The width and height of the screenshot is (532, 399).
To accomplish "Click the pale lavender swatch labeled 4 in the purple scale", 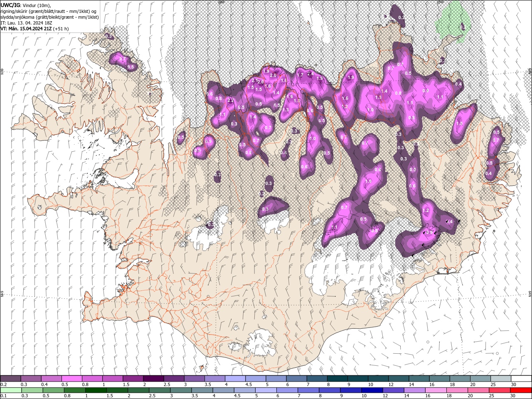I will pyautogui.click(x=235, y=378).
